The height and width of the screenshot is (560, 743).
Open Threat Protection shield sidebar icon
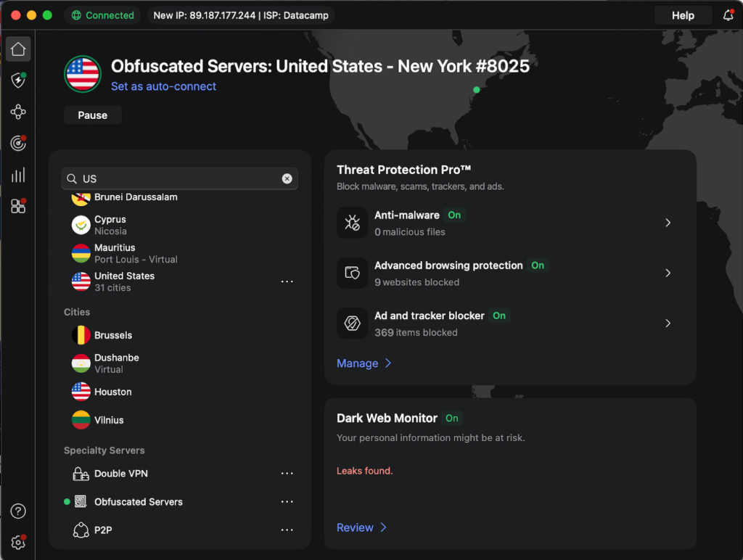coord(18,80)
